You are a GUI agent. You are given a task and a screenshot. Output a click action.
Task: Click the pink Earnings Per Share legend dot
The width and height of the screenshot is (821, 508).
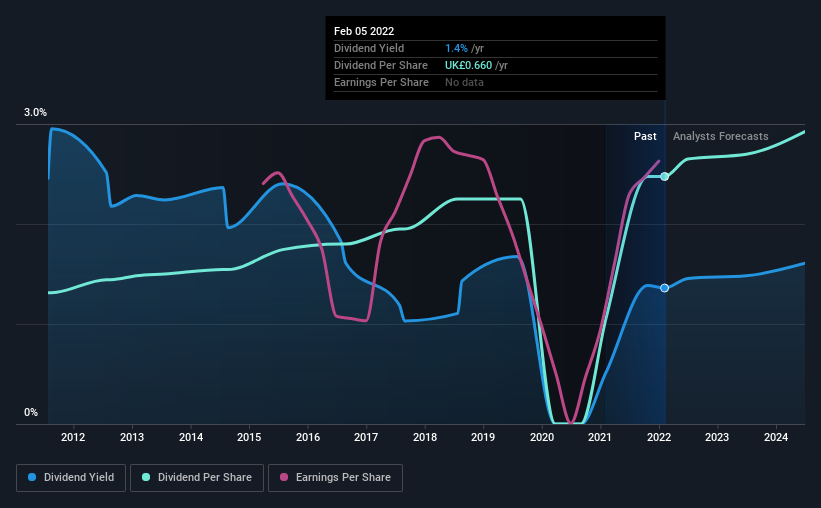(284, 477)
